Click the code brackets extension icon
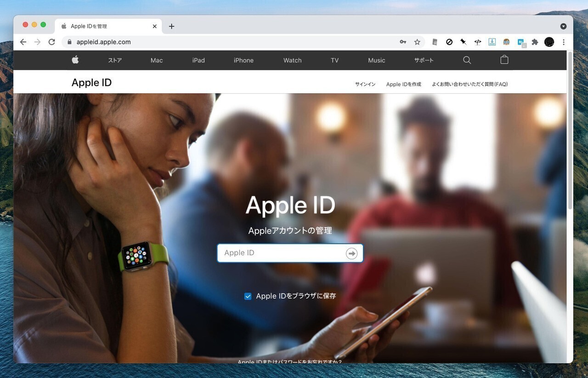The height and width of the screenshot is (378, 588). pyautogui.click(x=478, y=42)
